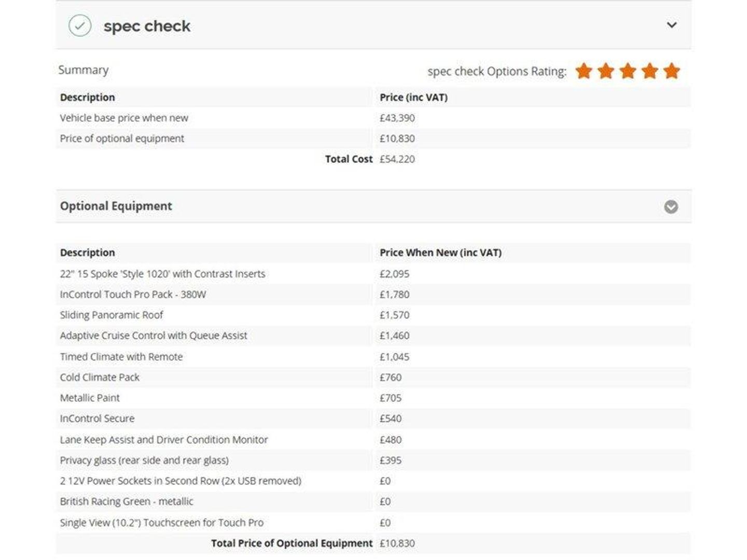
Task: Click the Cold Climate Pack row
Action: [374, 377]
